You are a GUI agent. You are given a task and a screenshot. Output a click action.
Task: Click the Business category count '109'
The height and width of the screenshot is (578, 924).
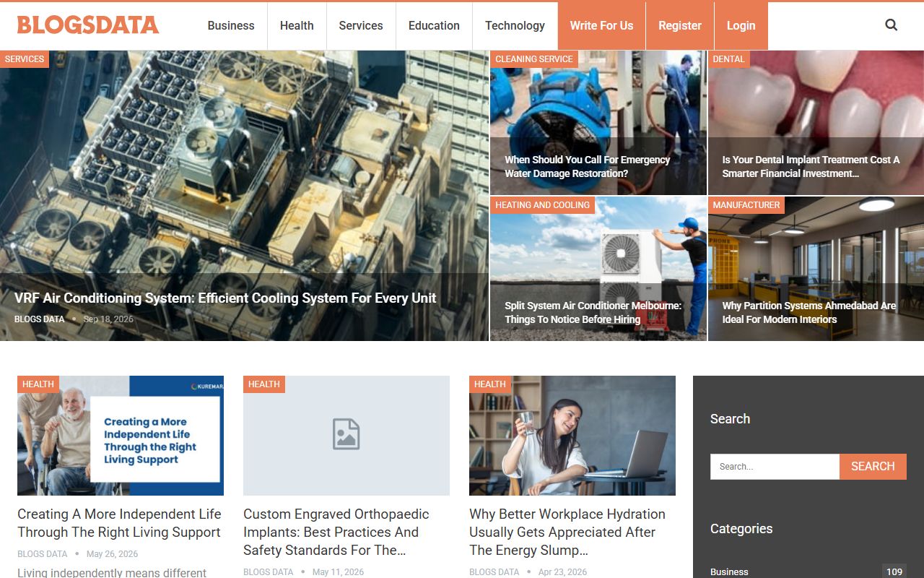(x=894, y=571)
